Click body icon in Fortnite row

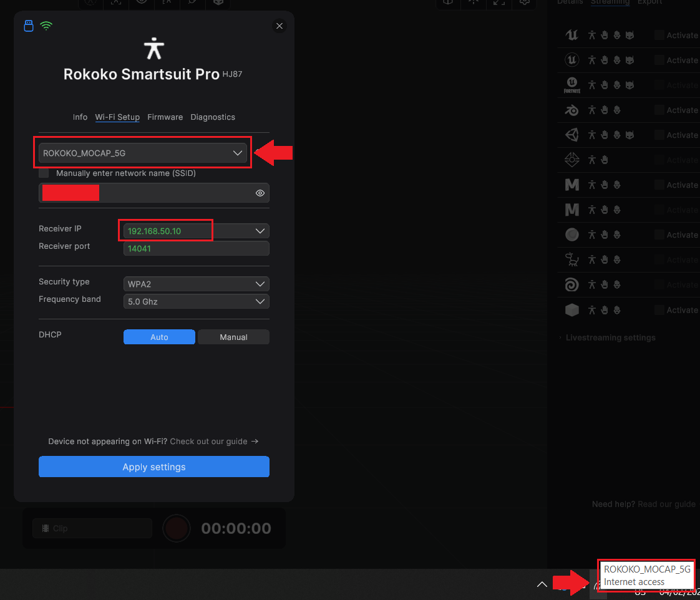[x=592, y=85]
